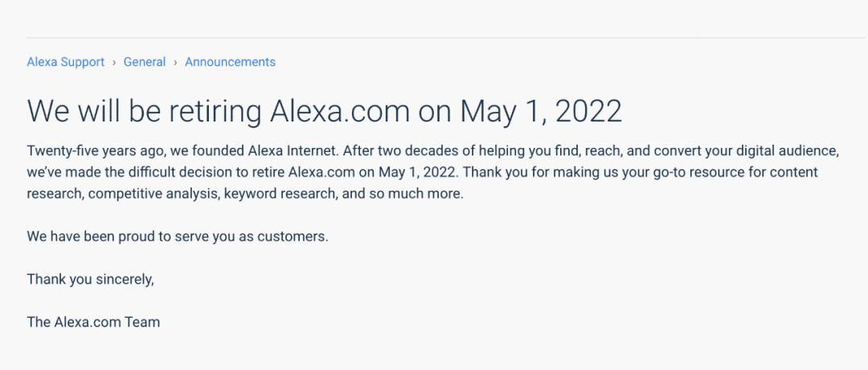Click the "Thank you sincerely," line

tap(90, 279)
